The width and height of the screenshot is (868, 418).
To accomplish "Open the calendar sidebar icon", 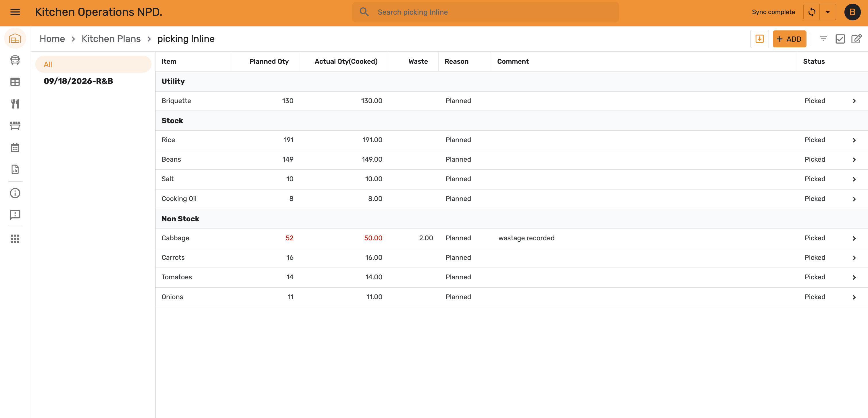I will (15, 147).
